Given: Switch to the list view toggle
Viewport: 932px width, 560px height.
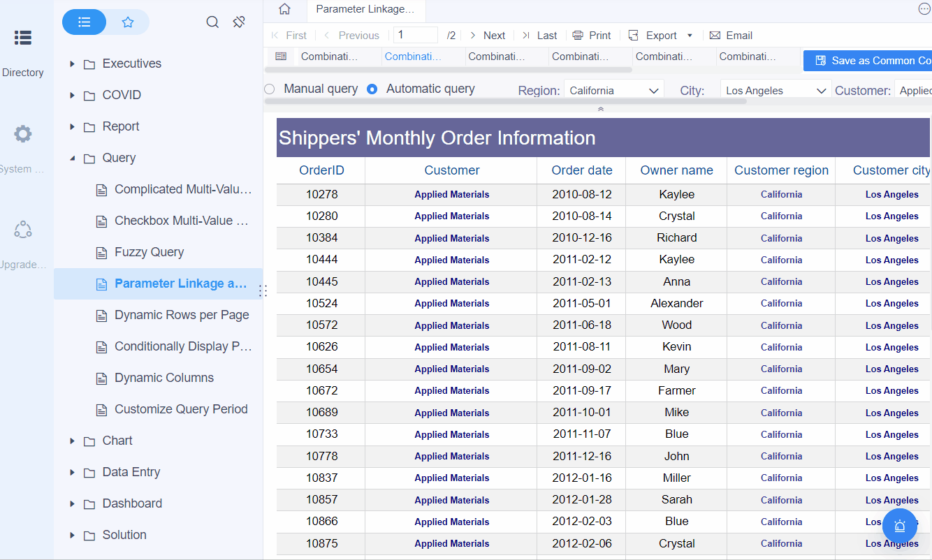Looking at the screenshot, I should 85,22.
